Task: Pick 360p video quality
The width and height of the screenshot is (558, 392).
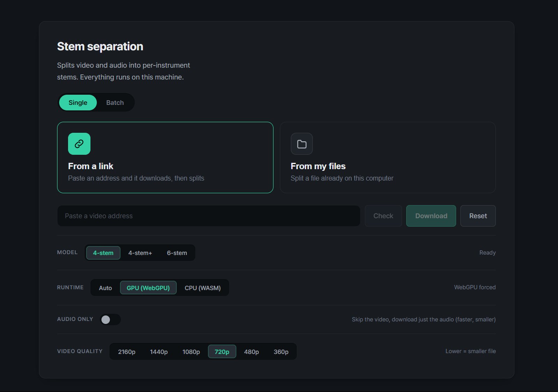Action: (281, 352)
